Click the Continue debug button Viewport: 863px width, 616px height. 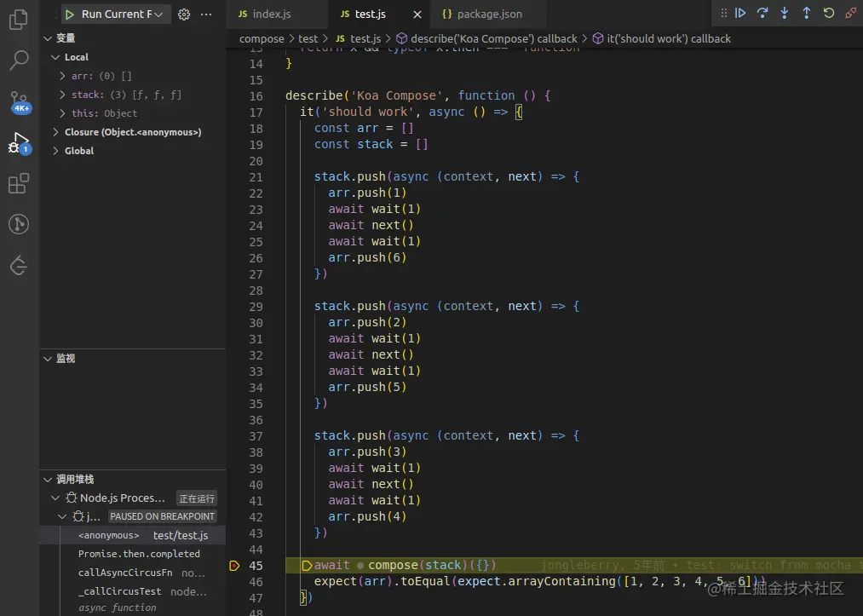tap(740, 14)
